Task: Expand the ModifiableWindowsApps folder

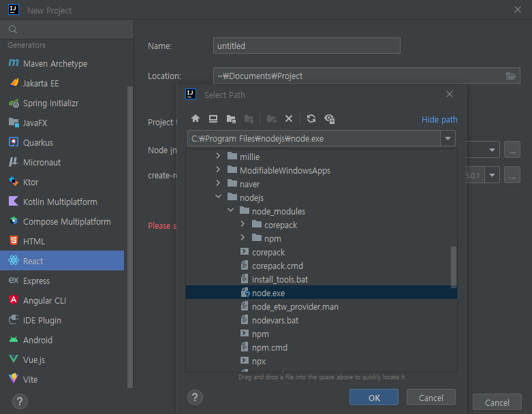Action: coord(218,170)
